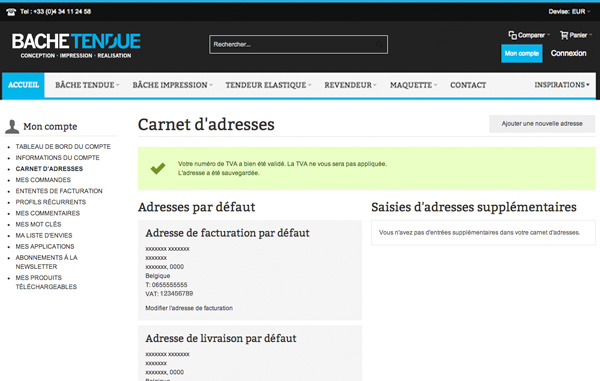
Task: Open the Contact menu item
Action: coord(468,85)
